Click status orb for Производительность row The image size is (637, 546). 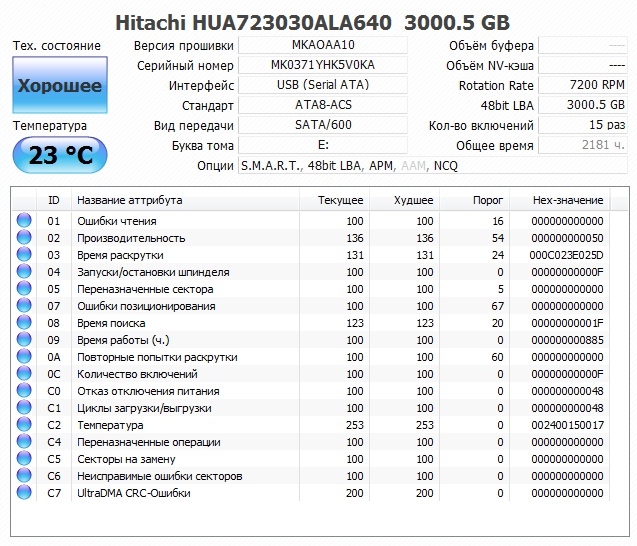coord(24,238)
